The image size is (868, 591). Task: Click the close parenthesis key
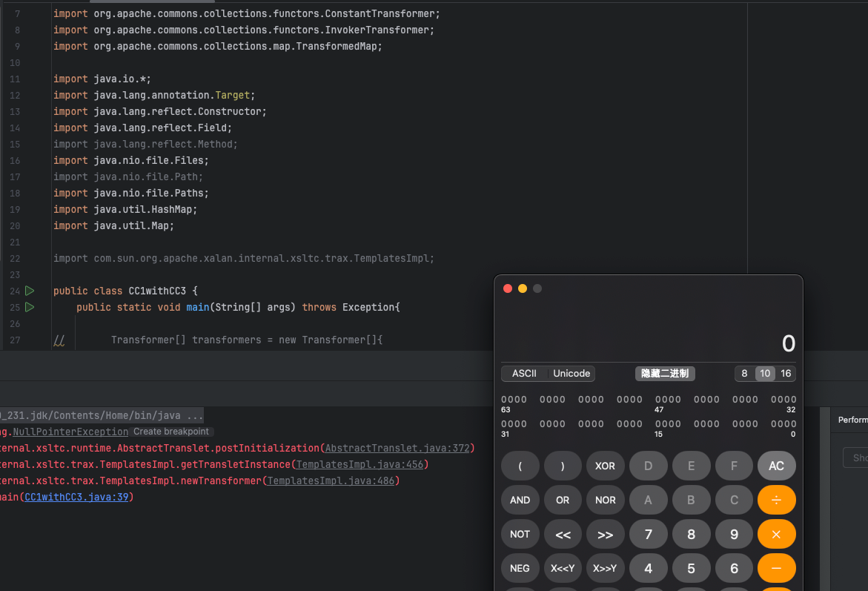pyautogui.click(x=563, y=466)
